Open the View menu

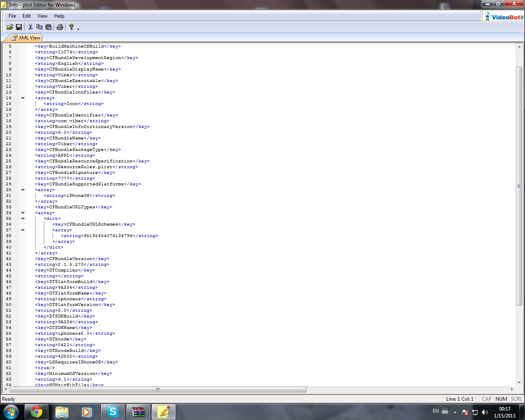[x=42, y=16]
